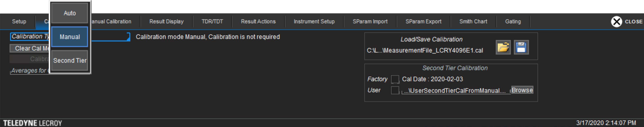Click the Close X icon
The height and width of the screenshot is (127, 644).
[616, 22]
